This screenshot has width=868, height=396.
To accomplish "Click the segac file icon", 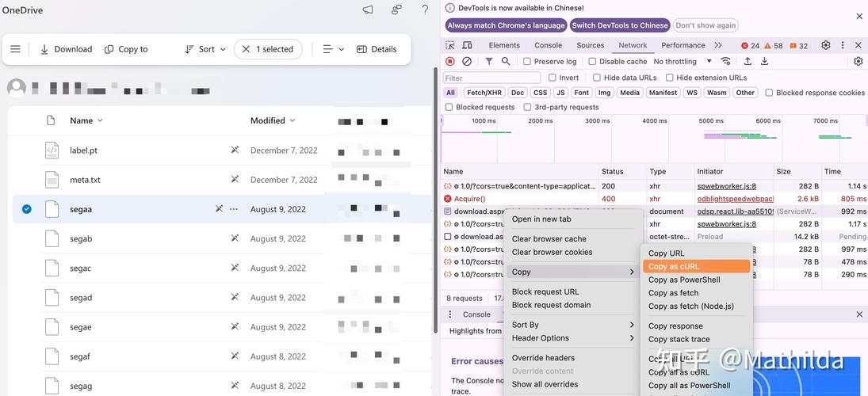I will [x=52, y=268].
